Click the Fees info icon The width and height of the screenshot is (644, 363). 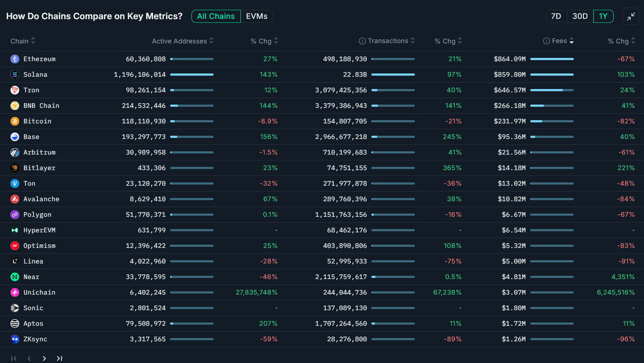click(546, 41)
